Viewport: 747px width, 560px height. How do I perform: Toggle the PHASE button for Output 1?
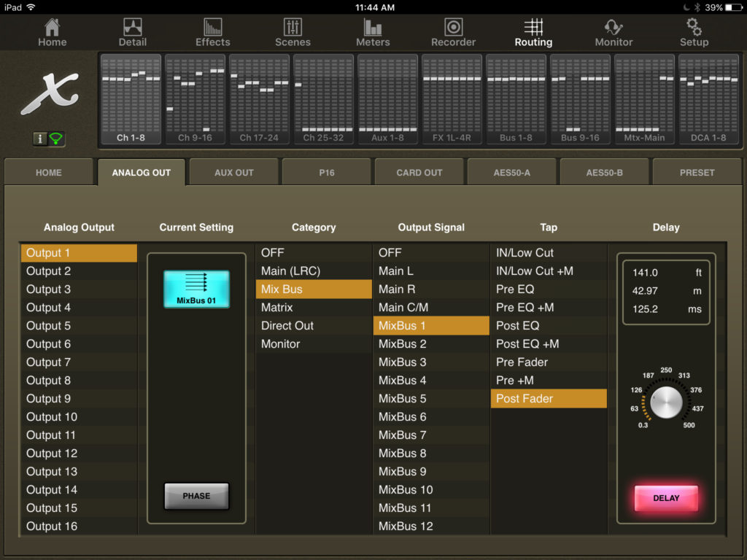[x=196, y=496]
